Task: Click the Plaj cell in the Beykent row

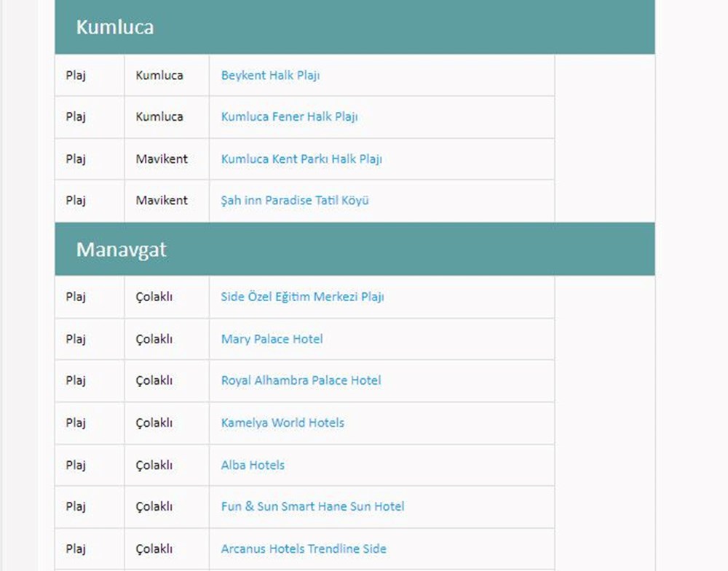Action: [76, 76]
